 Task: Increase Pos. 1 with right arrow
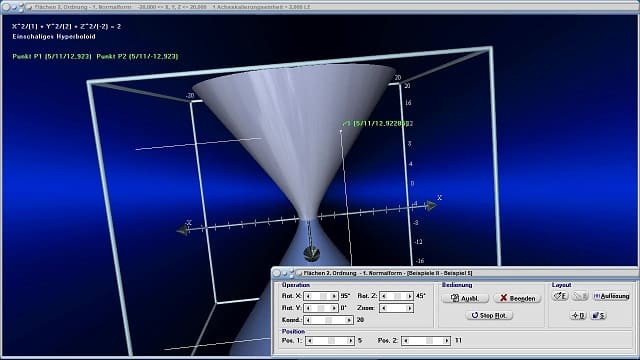350,340
